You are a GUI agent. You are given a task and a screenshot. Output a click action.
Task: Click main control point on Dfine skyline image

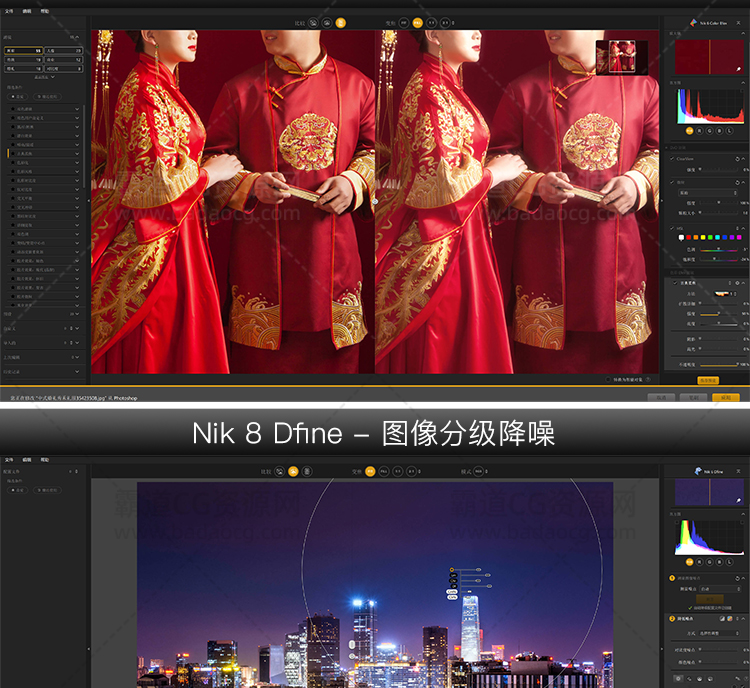click(x=452, y=570)
